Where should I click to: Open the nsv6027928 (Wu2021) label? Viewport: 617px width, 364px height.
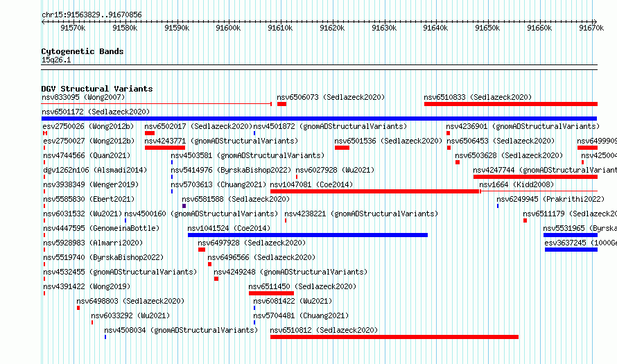pyautogui.click(x=335, y=170)
